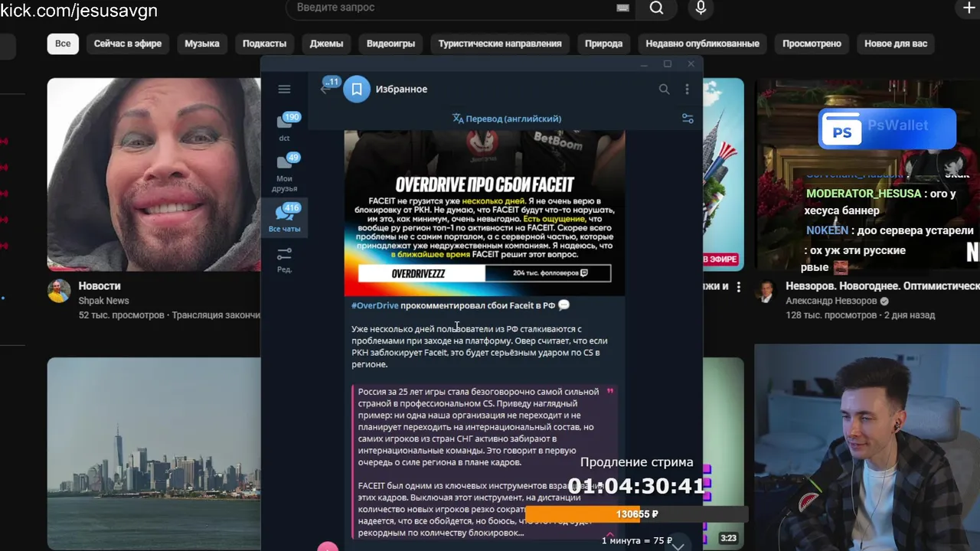The width and height of the screenshot is (980, 551).
Task: Open YouTube on-screen keyboard icon
Action: click(622, 8)
